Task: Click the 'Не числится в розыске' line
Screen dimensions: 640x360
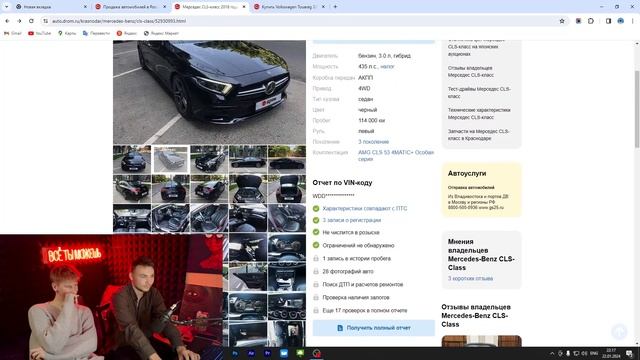Action: coord(351,232)
